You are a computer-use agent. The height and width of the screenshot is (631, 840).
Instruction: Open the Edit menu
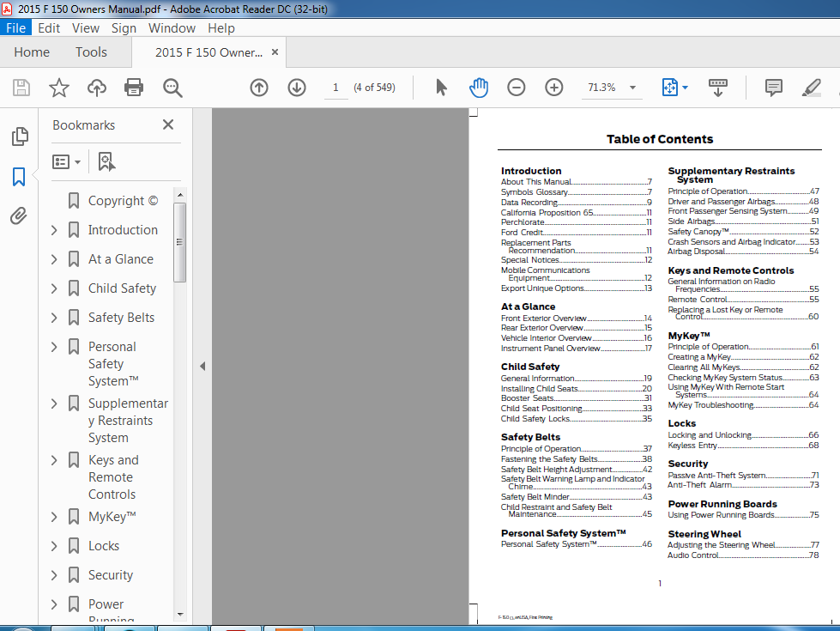49,27
